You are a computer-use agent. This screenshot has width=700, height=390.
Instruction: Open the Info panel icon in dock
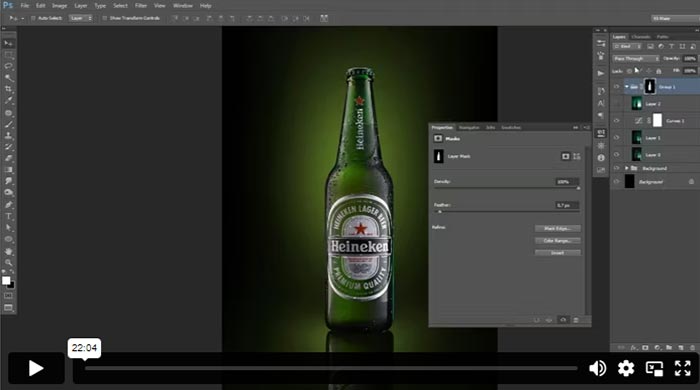[601, 158]
